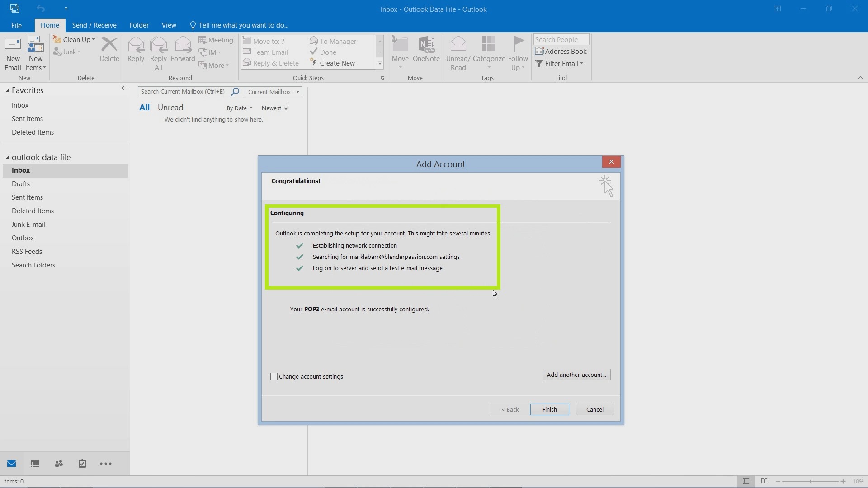This screenshot has width=868, height=488.
Task: Click the Normal view status bar icon
Action: [746, 481]
